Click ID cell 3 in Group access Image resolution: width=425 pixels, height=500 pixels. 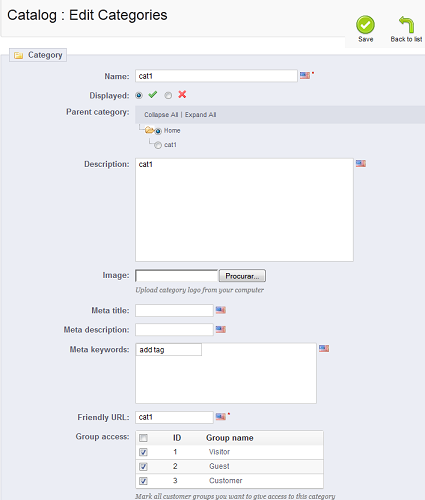[x=175, y=481]
